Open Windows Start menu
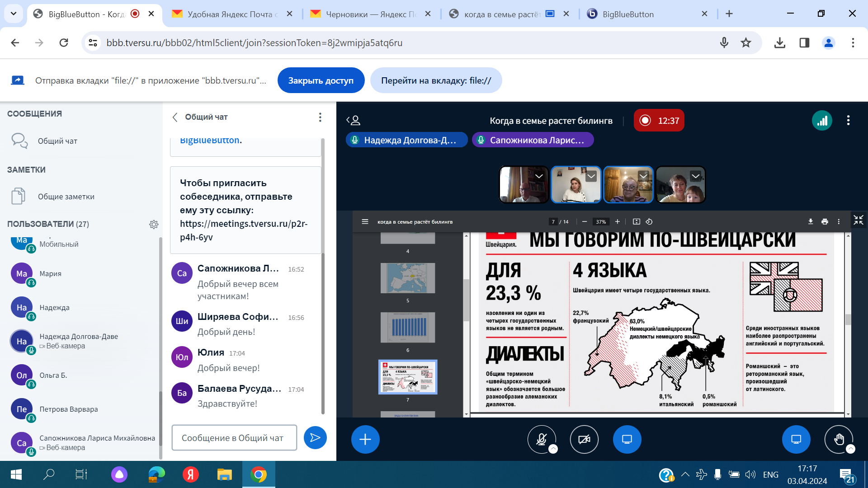Viewport: 868px width, 488px height. coord(16,474)
